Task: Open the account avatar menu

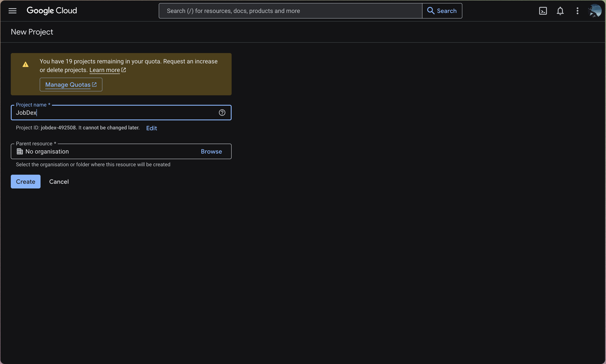Action: click(595, 11)
